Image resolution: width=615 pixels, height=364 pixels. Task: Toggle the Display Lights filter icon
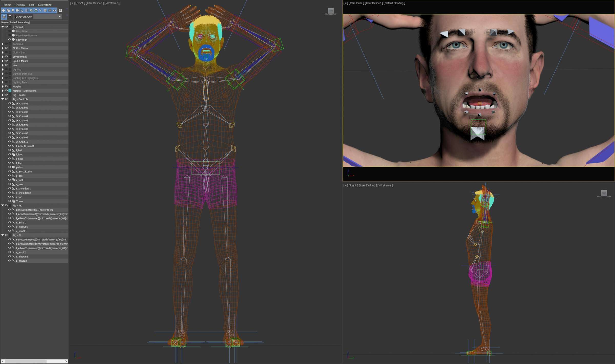[13, 10]
